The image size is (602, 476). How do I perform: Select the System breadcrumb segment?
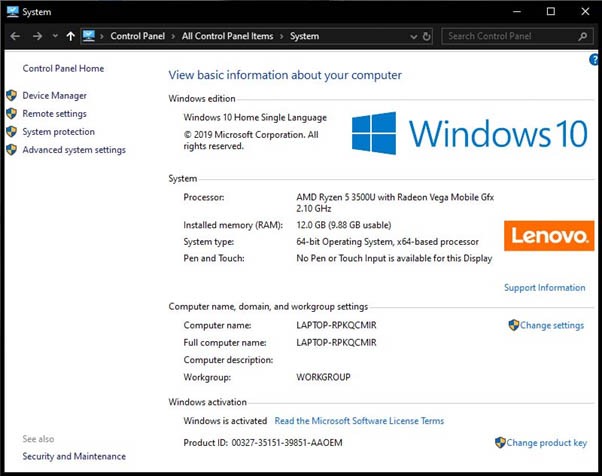[x=304, y=36]
